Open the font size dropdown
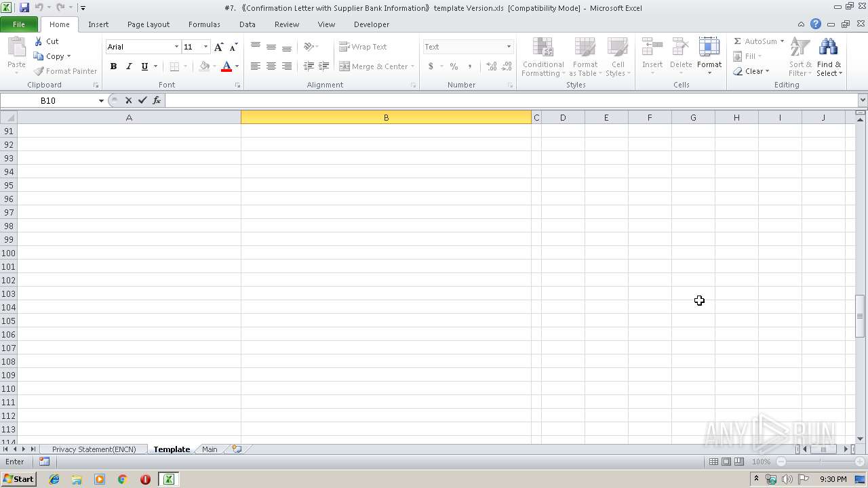 205,47
